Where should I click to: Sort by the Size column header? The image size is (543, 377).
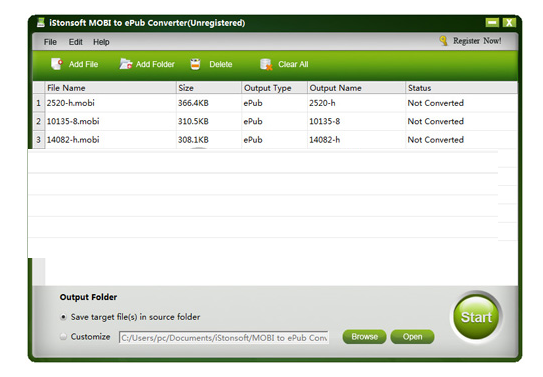click(x=208, y=88)
